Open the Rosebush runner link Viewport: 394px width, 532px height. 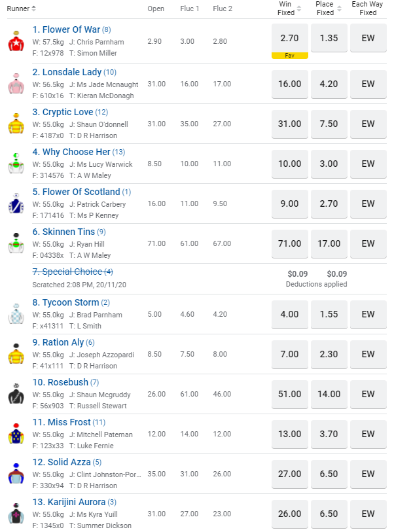point(65,382)
